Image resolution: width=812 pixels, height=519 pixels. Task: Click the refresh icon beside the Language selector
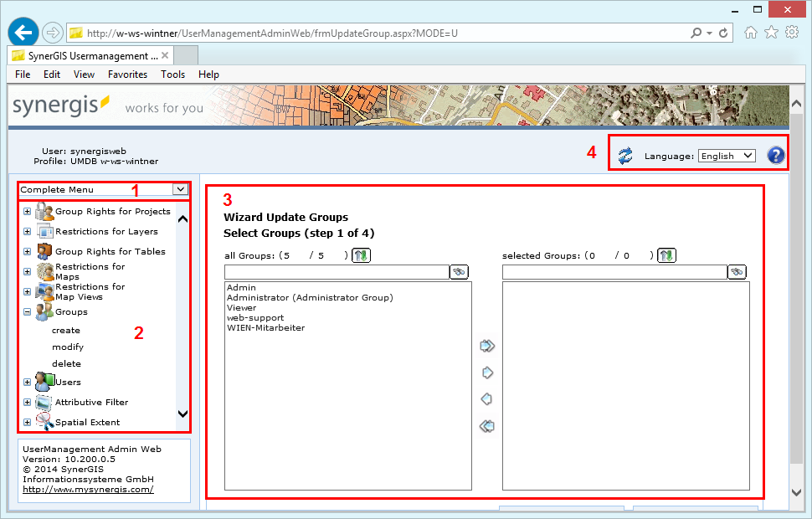(x=624, y=156)
